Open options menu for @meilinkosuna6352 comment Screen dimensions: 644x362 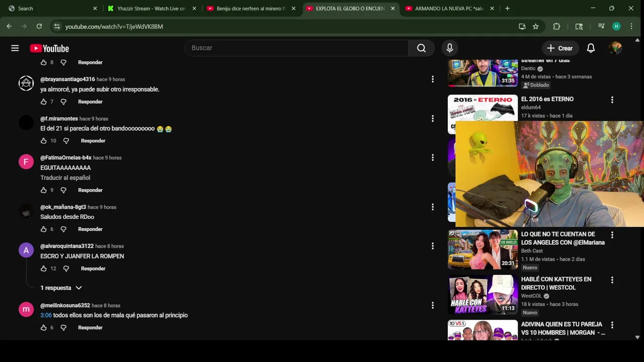point(432,306)
